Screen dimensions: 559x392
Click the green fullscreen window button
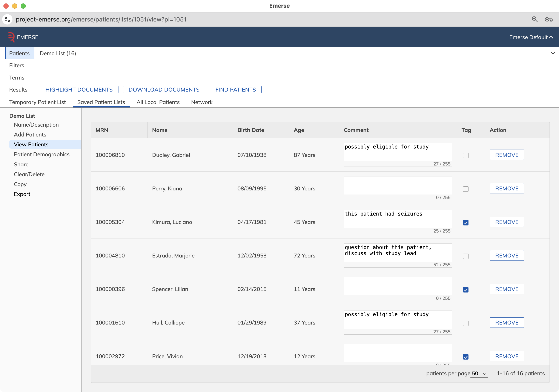pos(23,6)
